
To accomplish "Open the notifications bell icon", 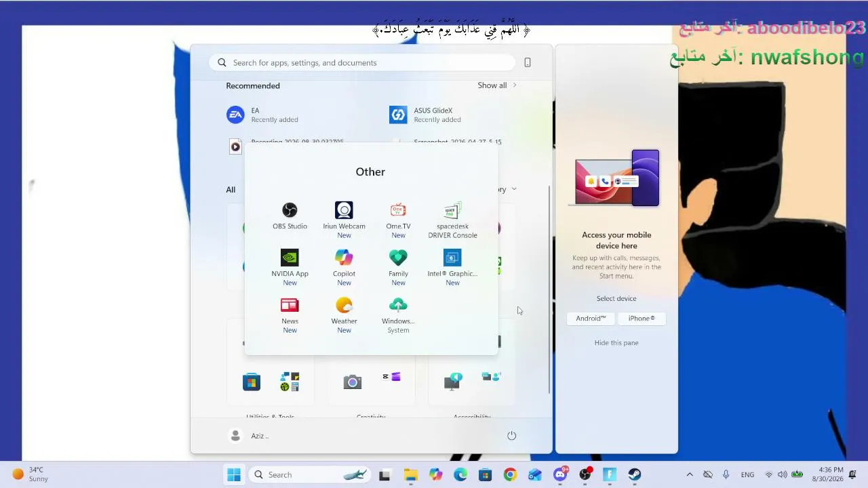I will 853,474.
